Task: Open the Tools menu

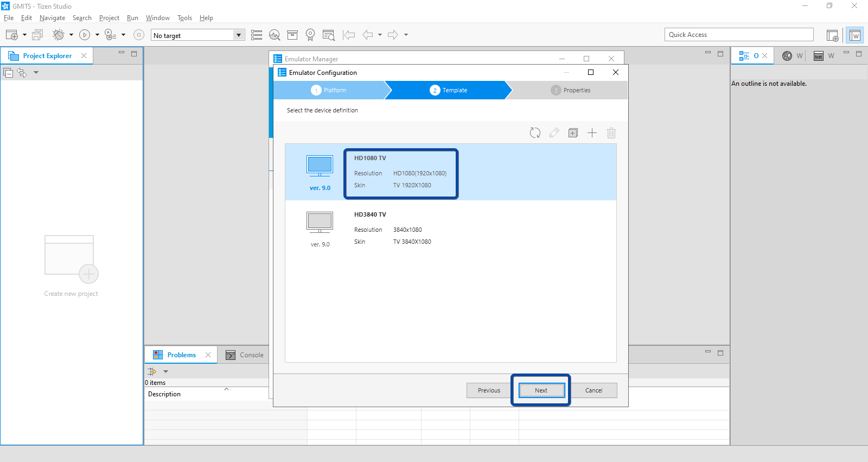Action: [x=184, y=18]
